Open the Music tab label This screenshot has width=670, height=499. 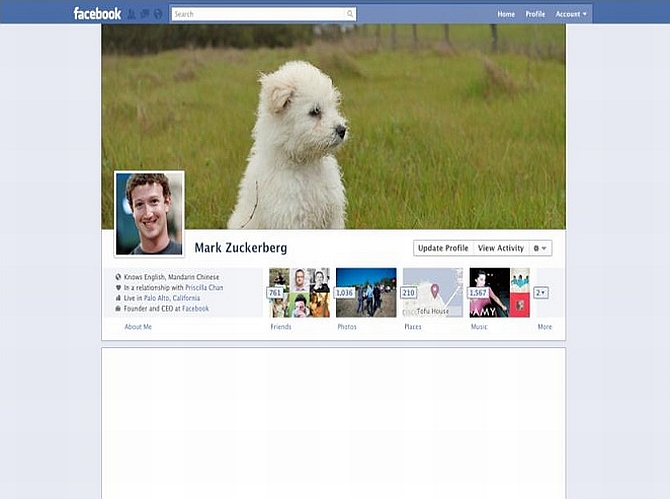[x=479, y=327]
